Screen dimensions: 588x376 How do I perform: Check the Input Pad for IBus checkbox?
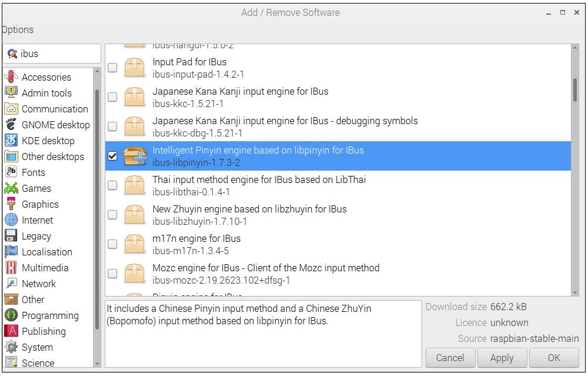[112, 68]
